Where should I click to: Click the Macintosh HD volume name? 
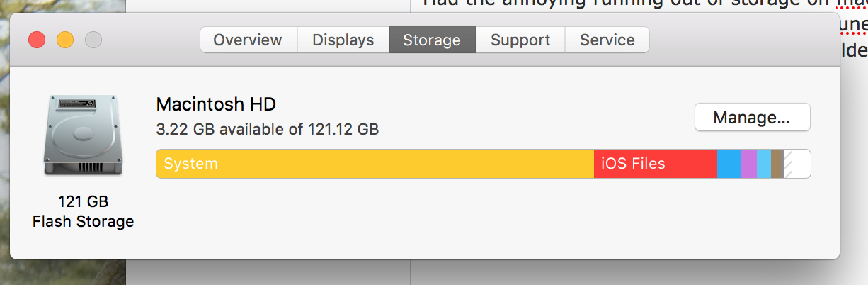pos(216,104)
